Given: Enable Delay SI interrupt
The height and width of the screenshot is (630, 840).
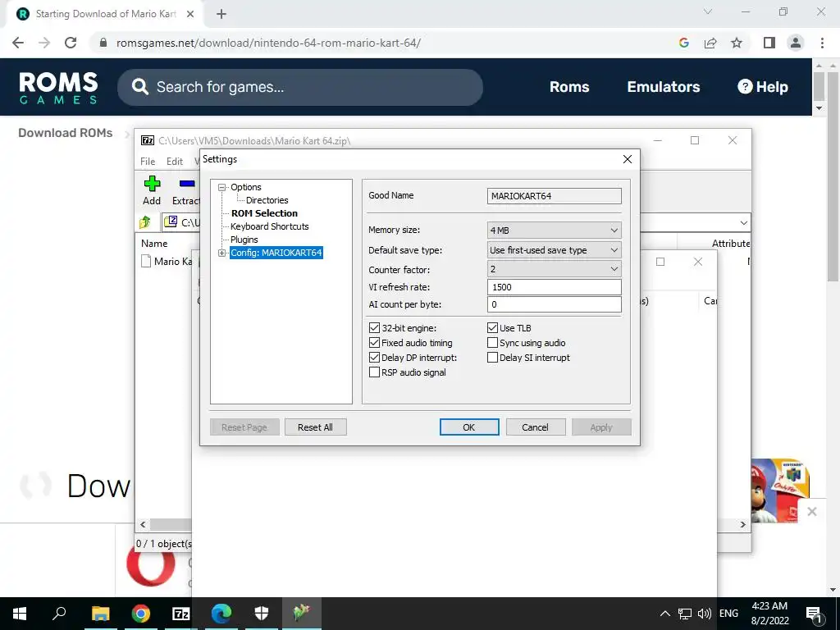Looking at the screenshot, I should coord(492,358).
